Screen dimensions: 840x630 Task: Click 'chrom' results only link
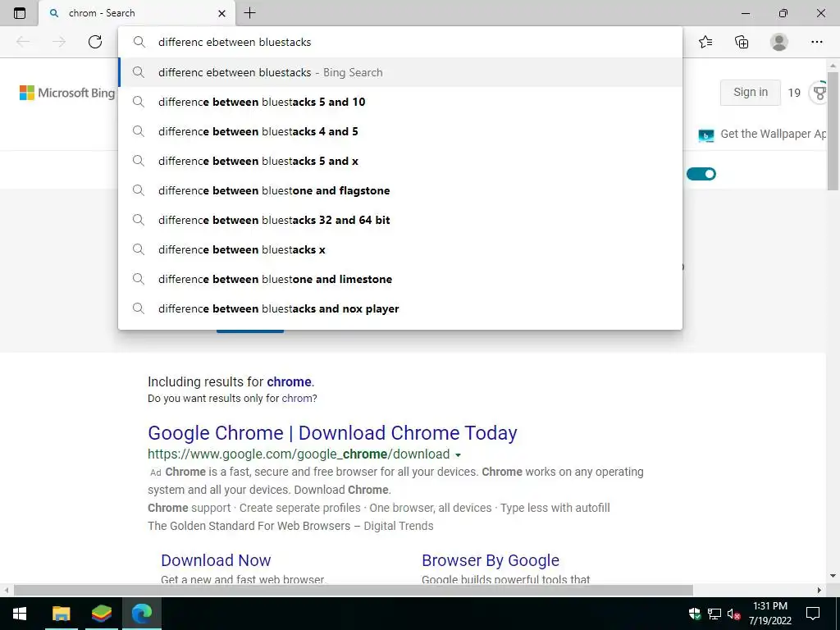(x=296, y=399)
